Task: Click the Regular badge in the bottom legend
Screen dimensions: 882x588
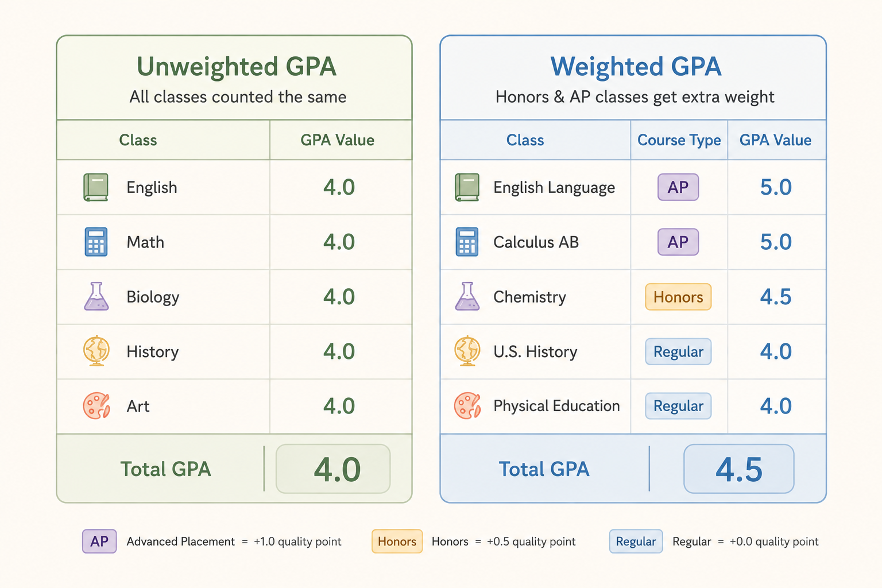Action: (x=636, y=541)
